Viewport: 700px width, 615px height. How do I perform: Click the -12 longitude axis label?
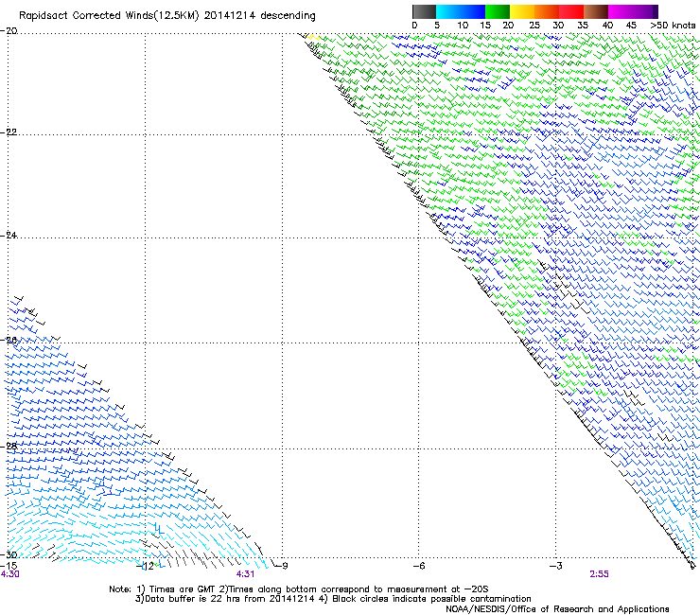(145, 566)
